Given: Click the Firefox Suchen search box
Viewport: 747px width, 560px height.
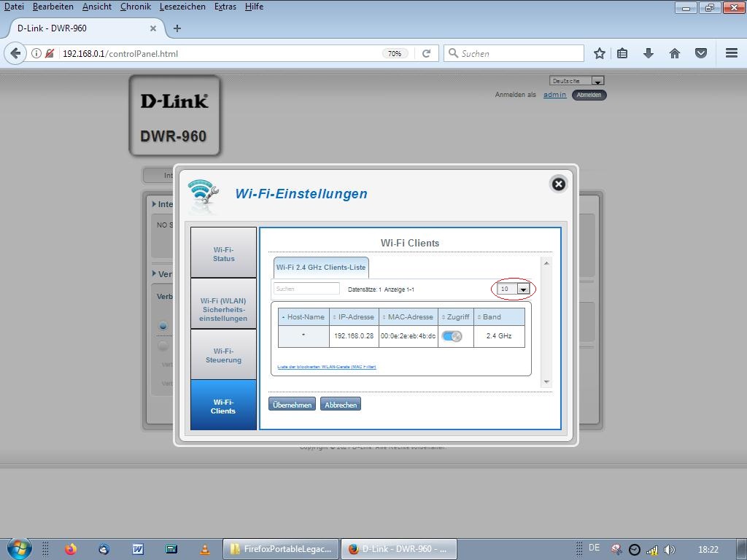Looking at the screenshot, I should [514, 53].
